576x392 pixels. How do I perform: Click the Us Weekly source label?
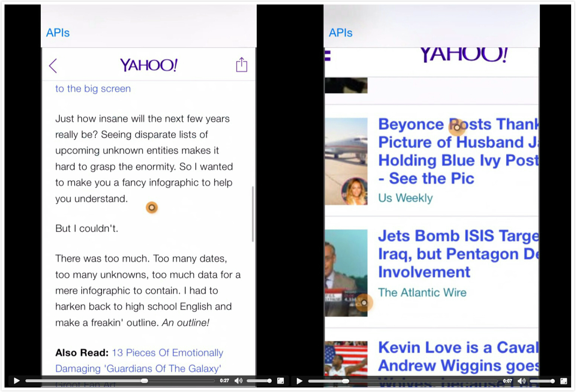tap(405, 198)
